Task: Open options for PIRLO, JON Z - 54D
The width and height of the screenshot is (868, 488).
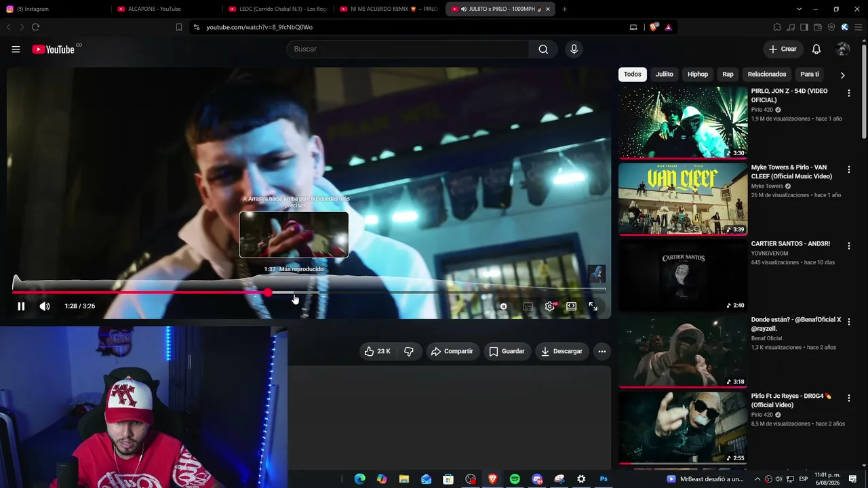Action: 849,94
